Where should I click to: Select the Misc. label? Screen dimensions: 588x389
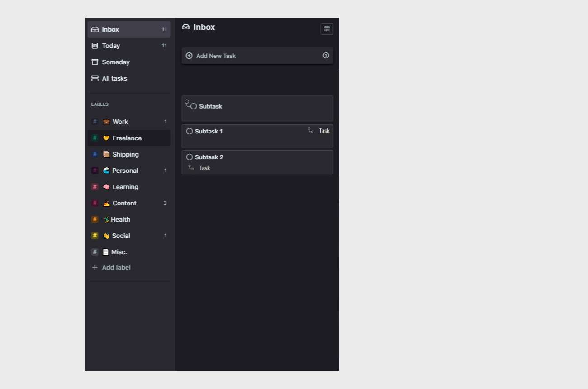pos(129,252)
